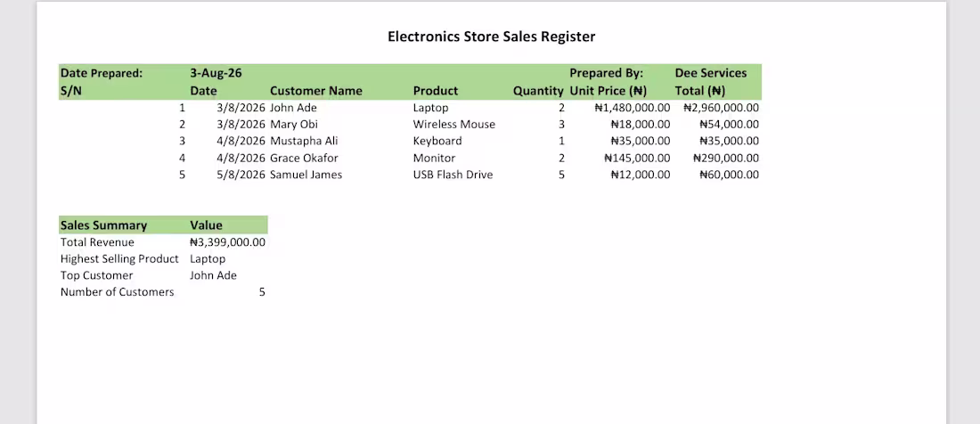980x424 pixels.
Task: Select Mustapha Ali in the customer column
Action: [x=304, y=141]
